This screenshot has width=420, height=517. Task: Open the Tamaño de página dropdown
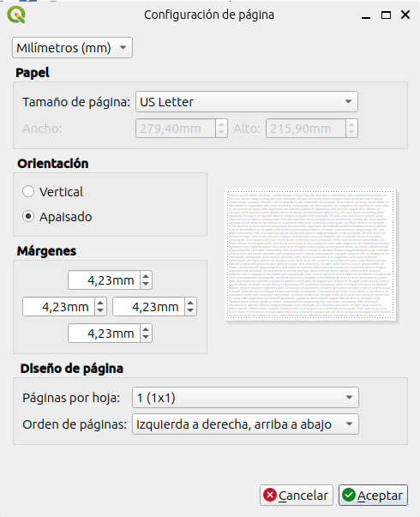pos(247,101)
